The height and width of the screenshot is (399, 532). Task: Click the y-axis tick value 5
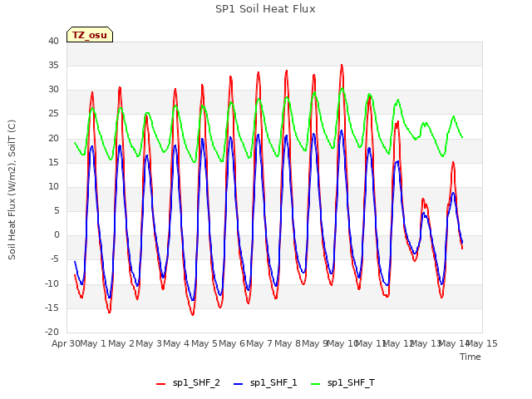click(57, 210)
